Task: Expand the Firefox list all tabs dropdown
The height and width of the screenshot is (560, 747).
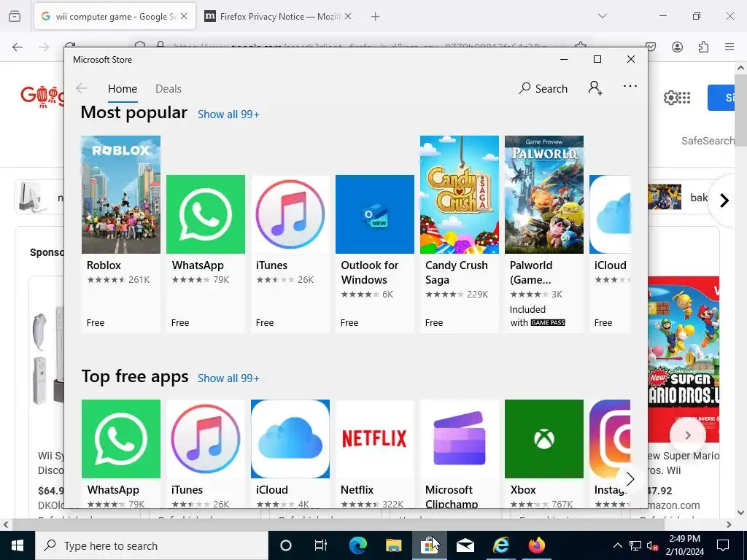Action: click(603, 16)
